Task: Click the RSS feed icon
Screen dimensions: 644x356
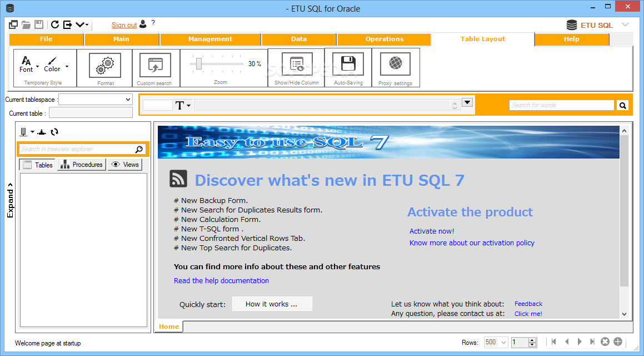Action: (178, 179)
